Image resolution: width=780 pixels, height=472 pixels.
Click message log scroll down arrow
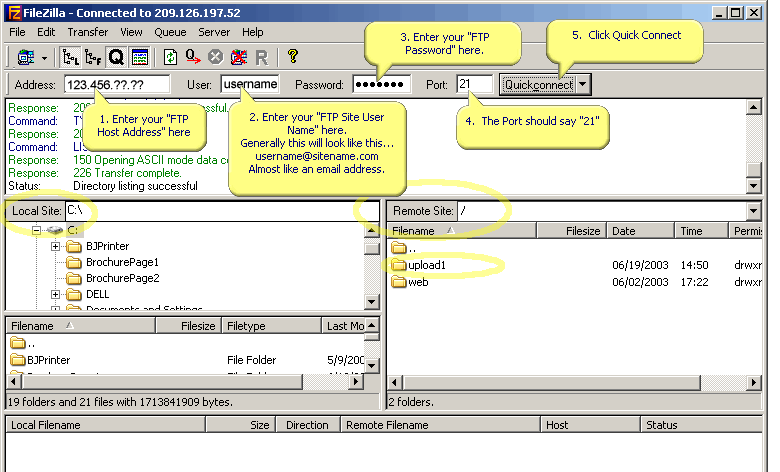click(x=754, y=186)
